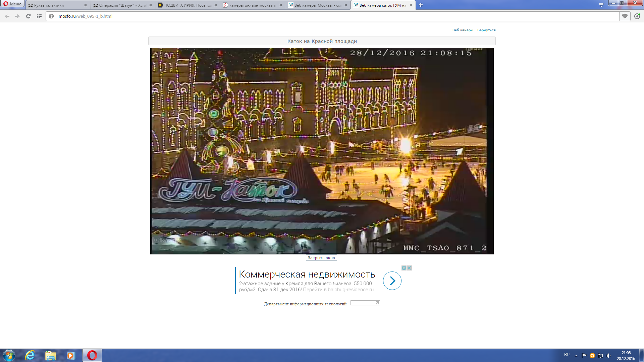Click the Show desktop strip
644x362 pixels.
point(641,355)
